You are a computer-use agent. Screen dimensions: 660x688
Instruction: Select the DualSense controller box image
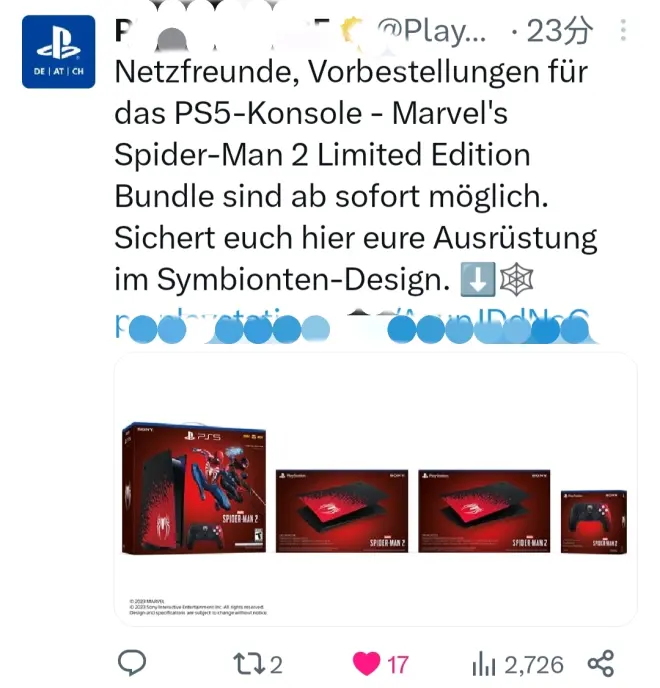(x=594, y=522)
